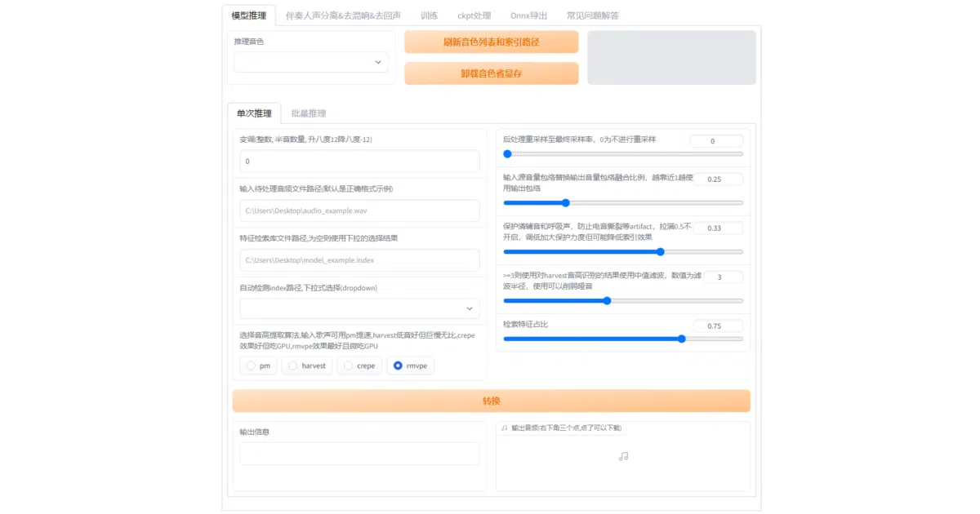Screen dimensions: 980x514
Task: Open the ckpt处理 tab
Action: pos(474,15)
